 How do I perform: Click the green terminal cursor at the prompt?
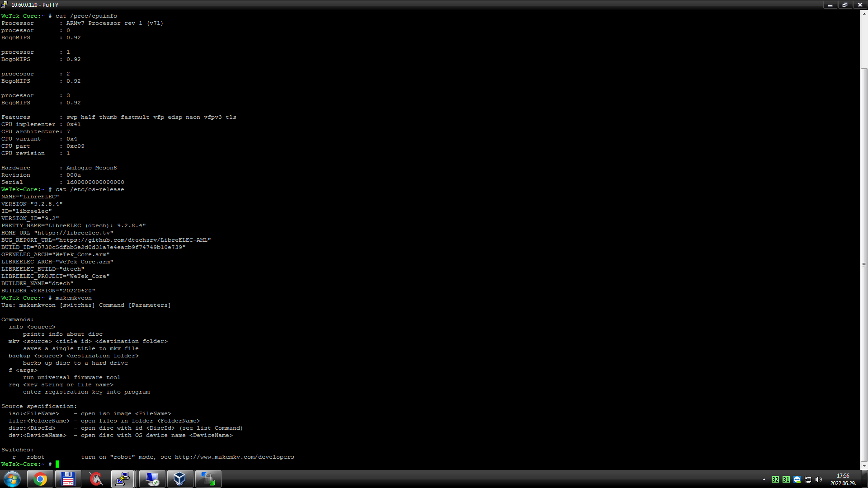(57, 464)
